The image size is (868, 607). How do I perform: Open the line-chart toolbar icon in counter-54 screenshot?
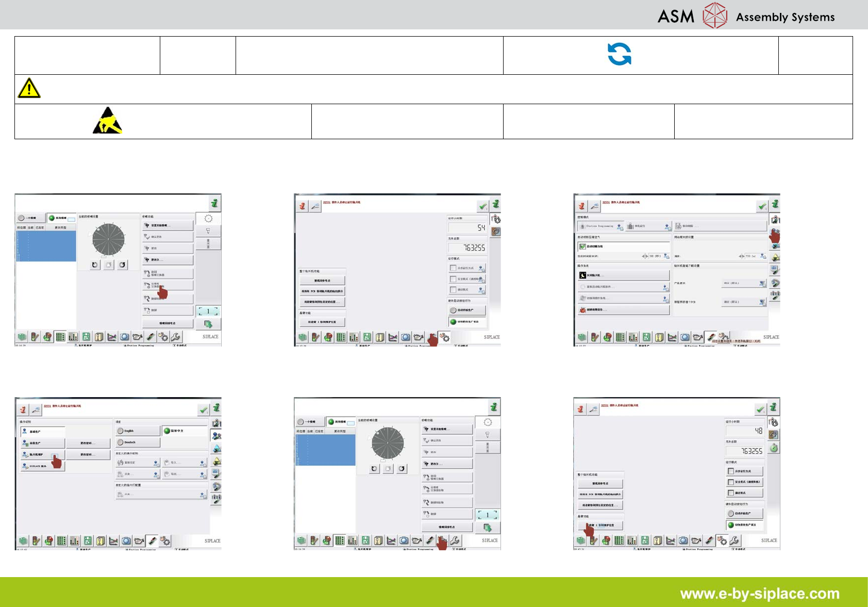[393, 337]
